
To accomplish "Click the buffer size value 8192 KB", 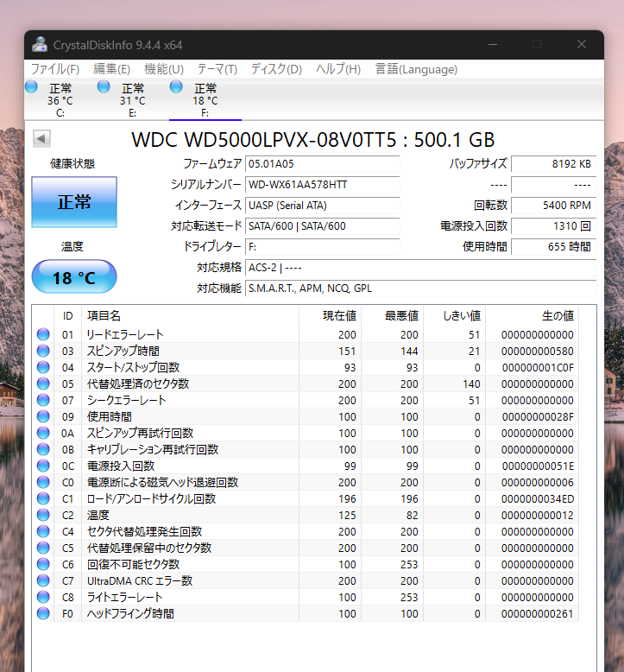I will point(554,164).
